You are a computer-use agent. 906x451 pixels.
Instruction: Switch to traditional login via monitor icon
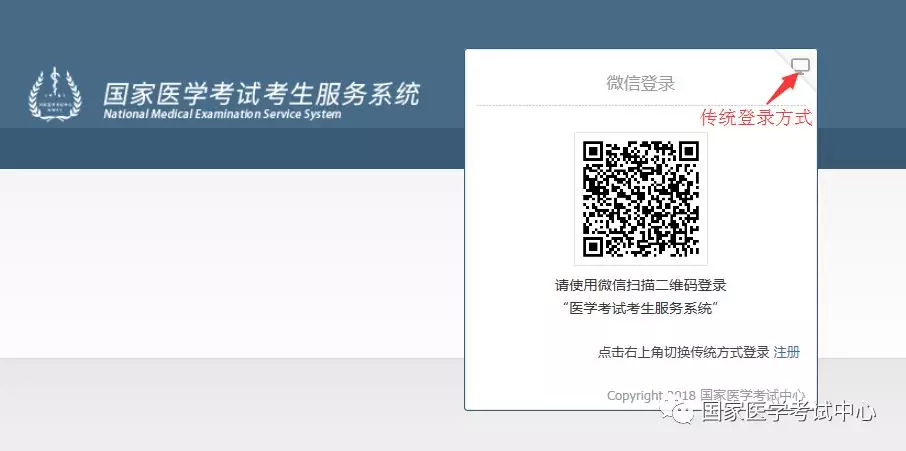point(800,66)
